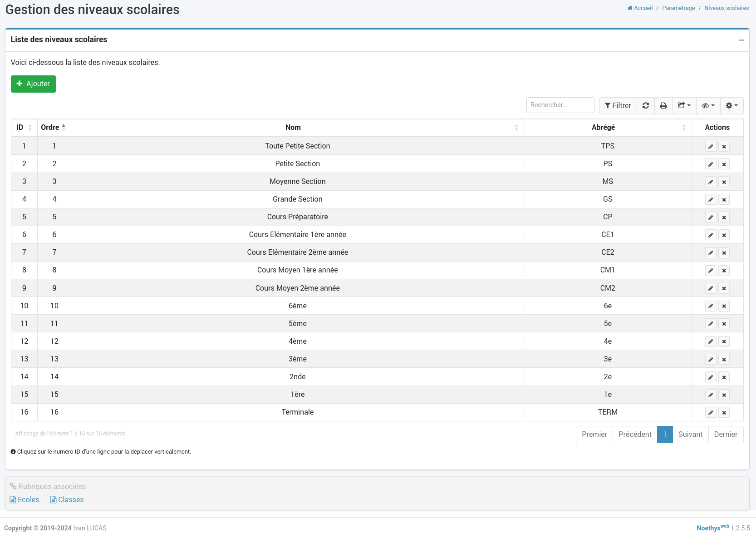The height and width of the screenshot is (539, 756).
Task: Click the green Ajouter button
Action: coord(33,84)
